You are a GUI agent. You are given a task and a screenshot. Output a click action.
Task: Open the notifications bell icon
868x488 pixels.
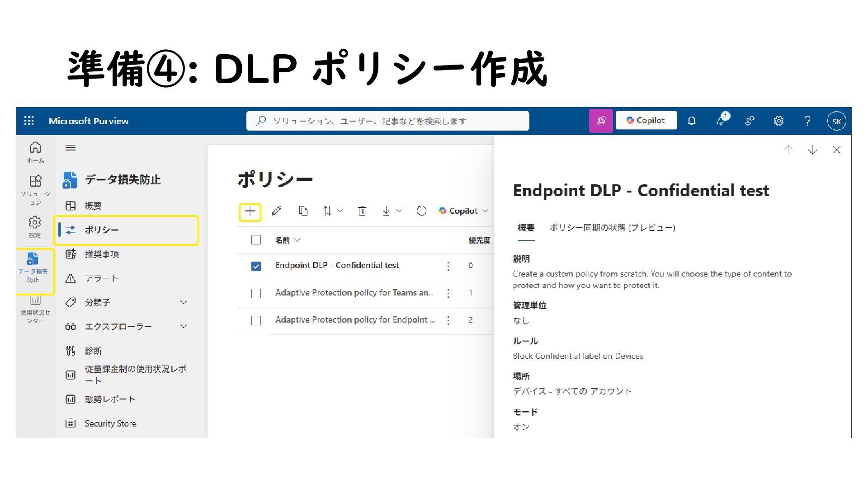pyautogui.click(x=692, y=121)
